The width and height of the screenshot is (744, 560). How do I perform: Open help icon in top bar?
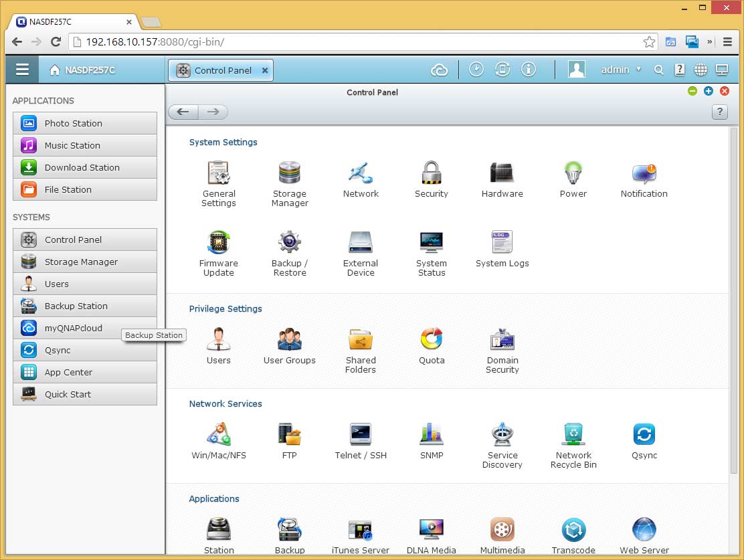click(x=680, y=70)
